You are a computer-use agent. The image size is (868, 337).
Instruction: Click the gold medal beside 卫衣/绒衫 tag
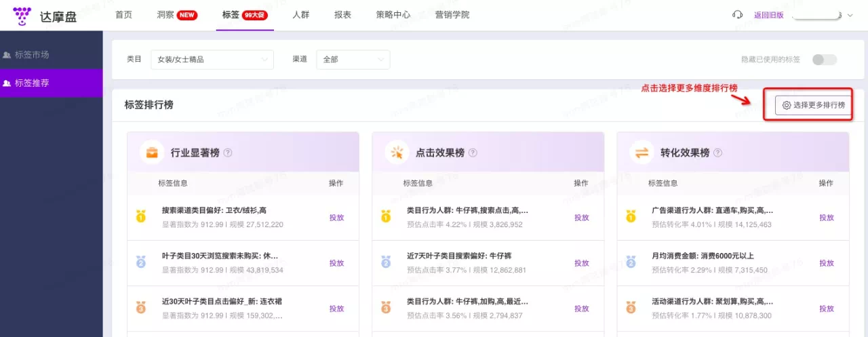[x=141, y=217]
